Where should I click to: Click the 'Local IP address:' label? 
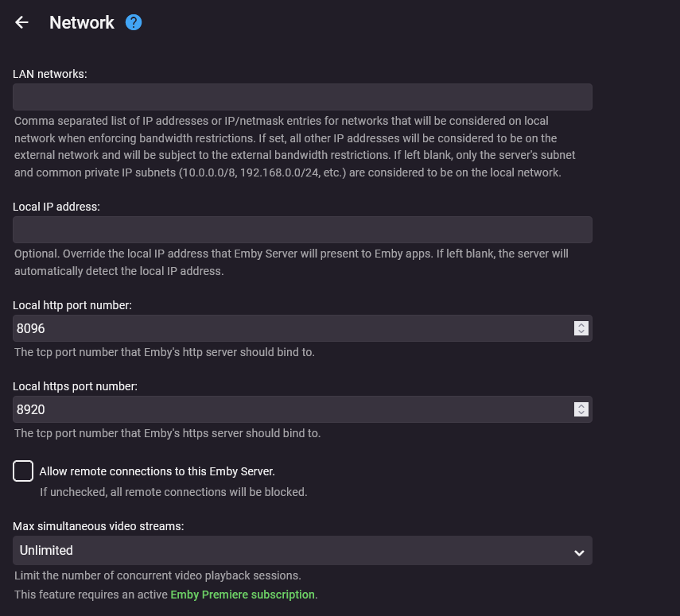(x=56, y=207)
